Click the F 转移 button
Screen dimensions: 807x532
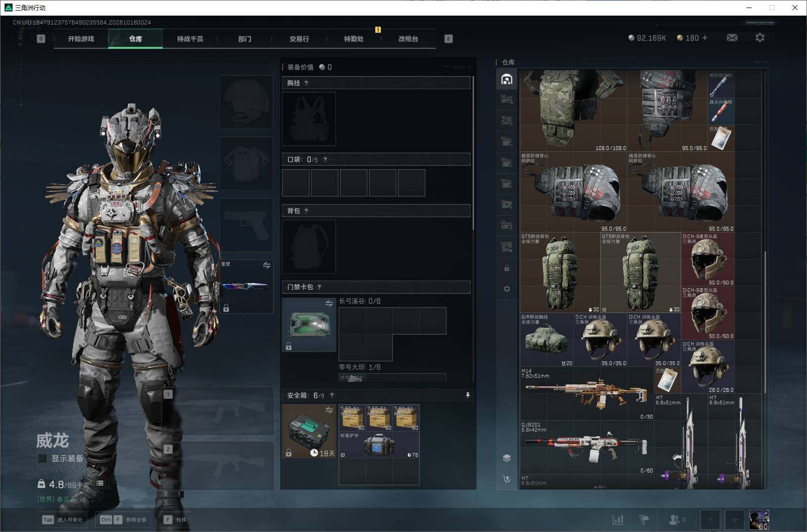[x=174, y=519]
